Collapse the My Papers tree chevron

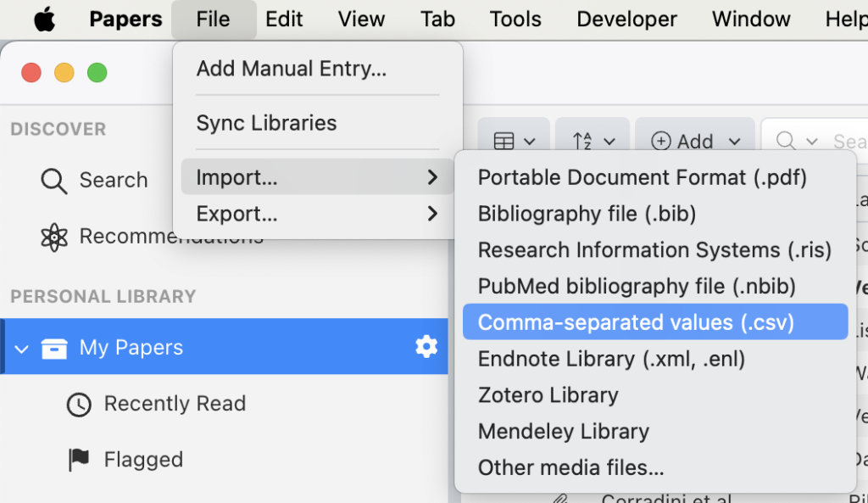coord(22,348)
